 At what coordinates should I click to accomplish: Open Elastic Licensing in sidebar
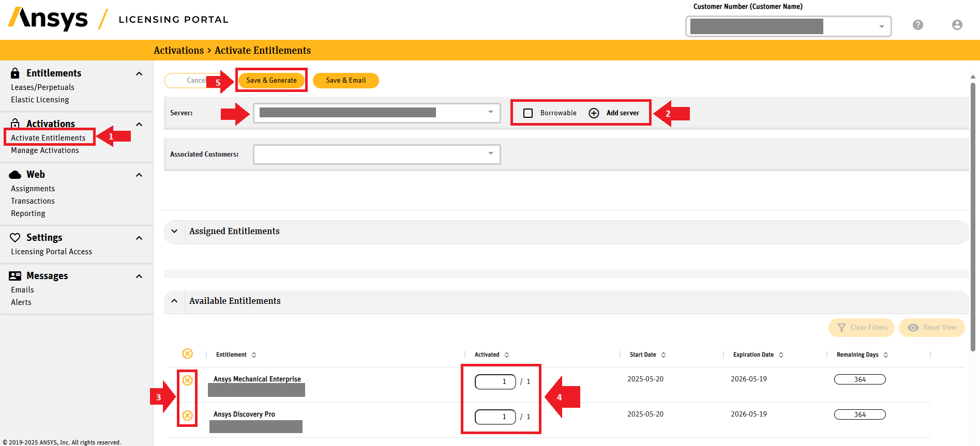click(x=40, y=100)
